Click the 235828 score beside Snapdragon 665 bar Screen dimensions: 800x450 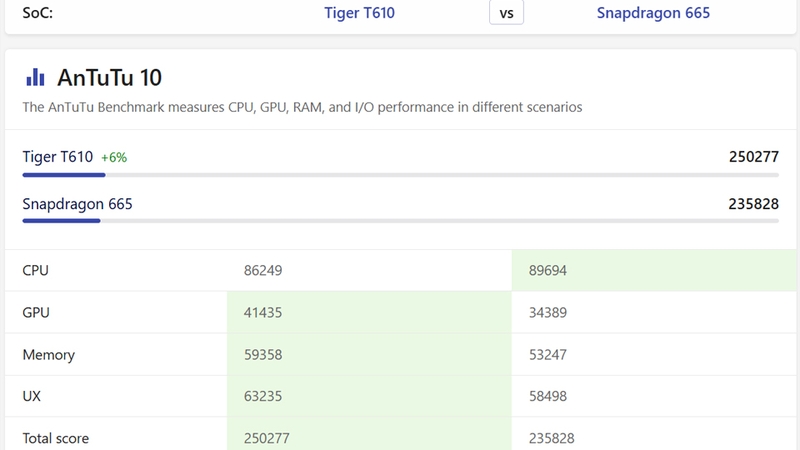tap(754, 204)
